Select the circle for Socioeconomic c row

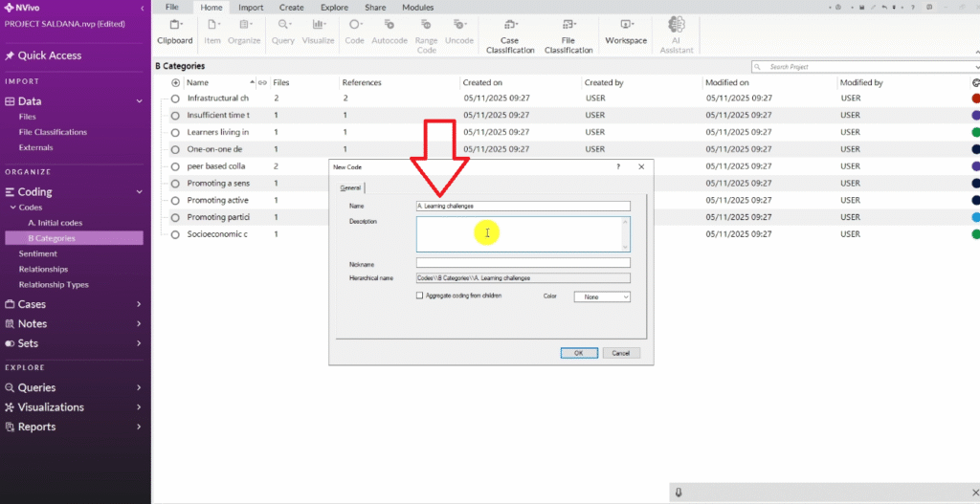[175, 234]
